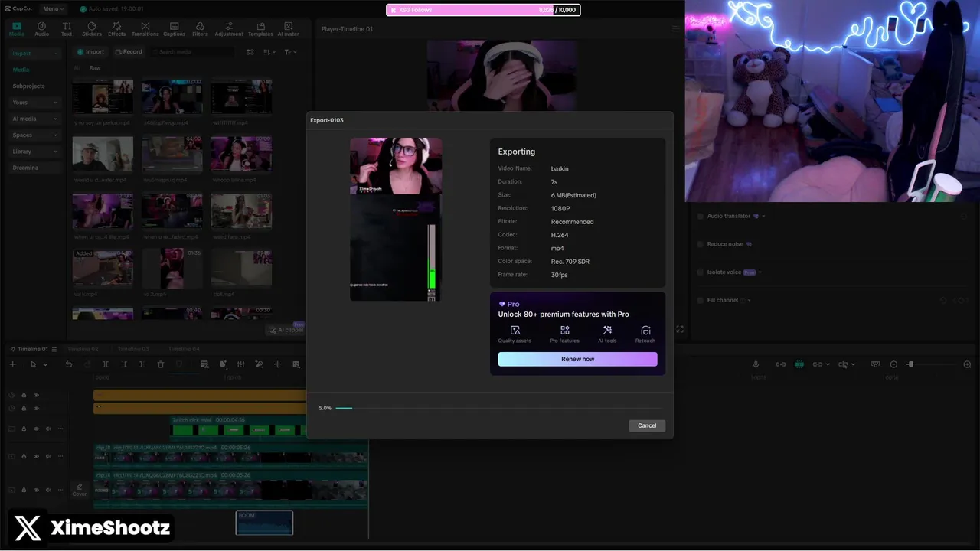Screen dimensions: 980x551
Task: Click the export progress bar
Action: [x=498, y=408]
